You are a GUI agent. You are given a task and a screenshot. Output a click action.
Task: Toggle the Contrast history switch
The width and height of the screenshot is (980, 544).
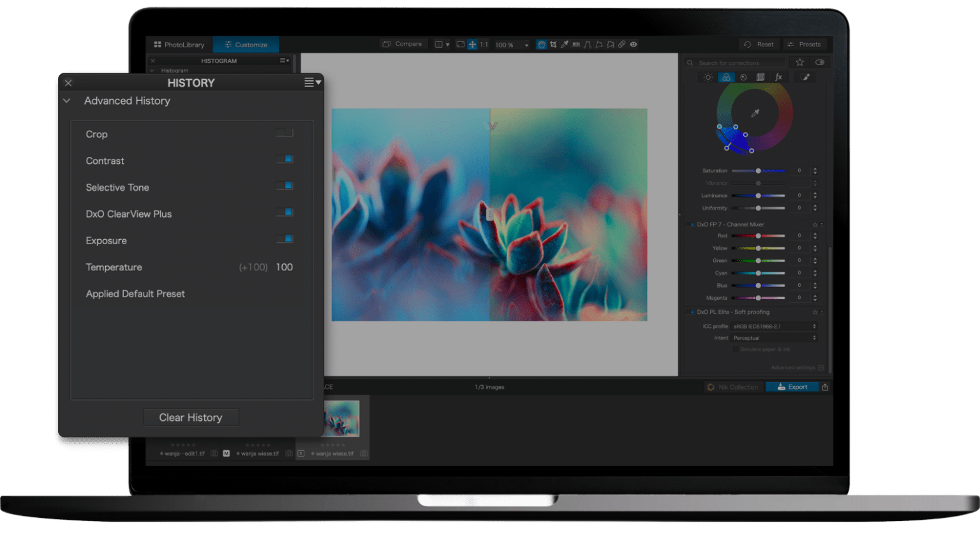[285, 159]
